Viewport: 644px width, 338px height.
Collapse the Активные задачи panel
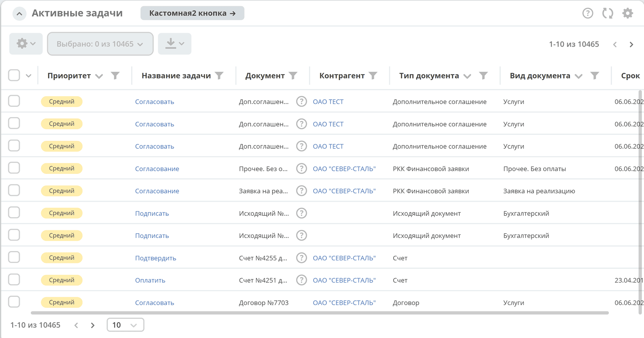[19, 14]
